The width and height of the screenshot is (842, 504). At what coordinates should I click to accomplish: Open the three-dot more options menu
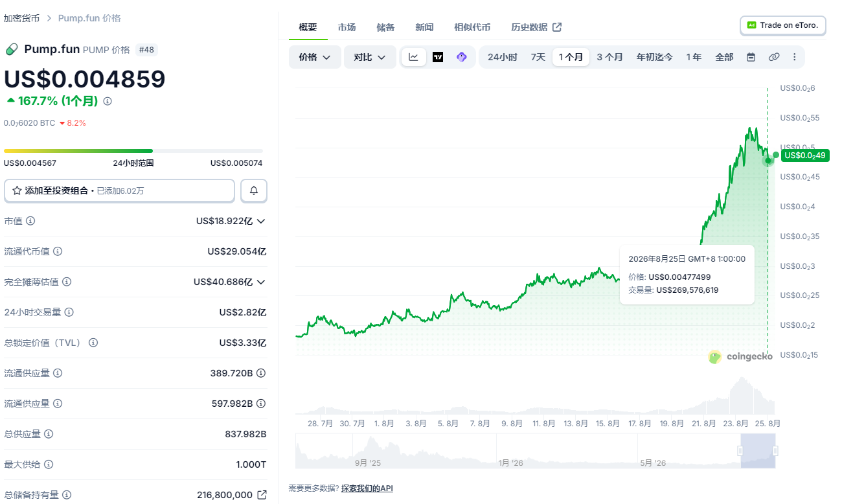pyautogui.click(x=795, y=57)
